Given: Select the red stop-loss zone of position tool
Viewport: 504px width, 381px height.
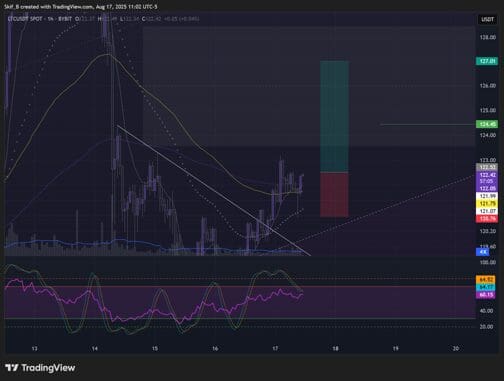Looking at the screenshot, I should pyautogui.click(x=334, y=194).
